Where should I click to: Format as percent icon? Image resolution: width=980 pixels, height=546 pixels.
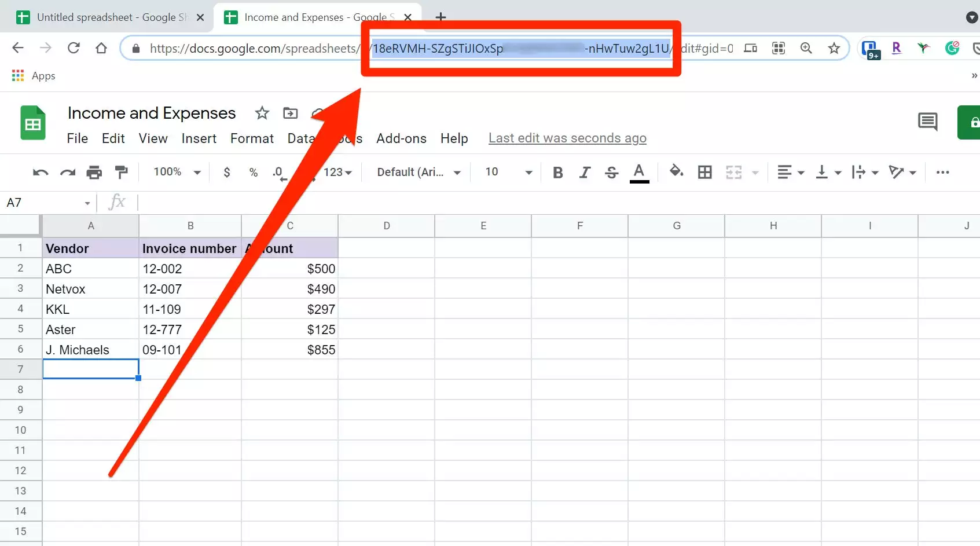(253, 172)
